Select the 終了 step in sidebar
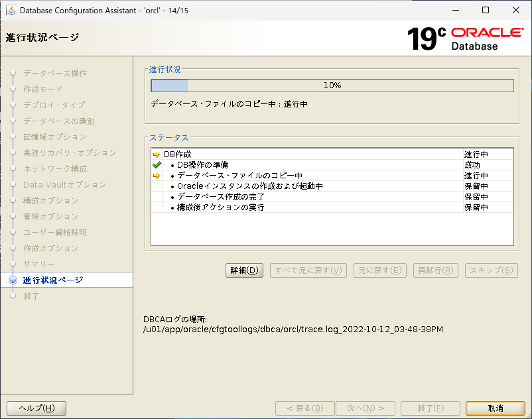The width and height of the screenshot is (532, 419). point(31,296)
